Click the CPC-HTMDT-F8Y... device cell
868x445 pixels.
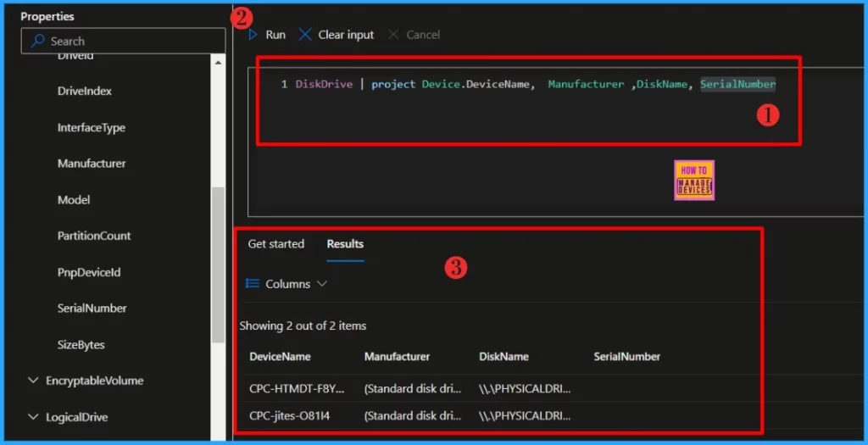(x=297, y=388)
